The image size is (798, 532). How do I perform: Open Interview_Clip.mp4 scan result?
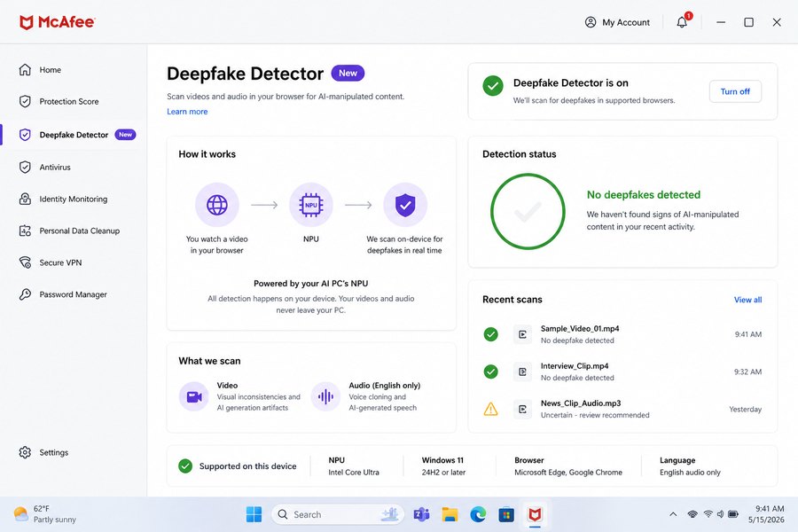(622, 372)
